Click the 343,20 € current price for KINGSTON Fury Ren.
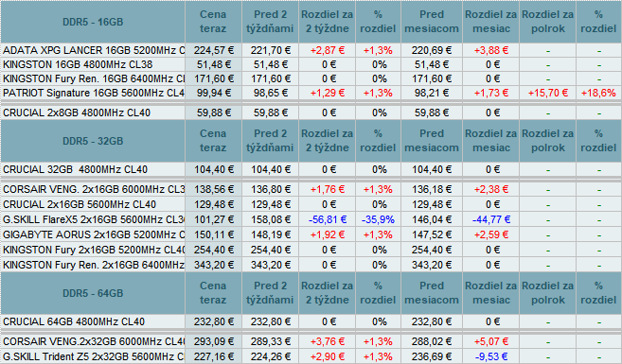The image size is (622, 364). point(213,265)
